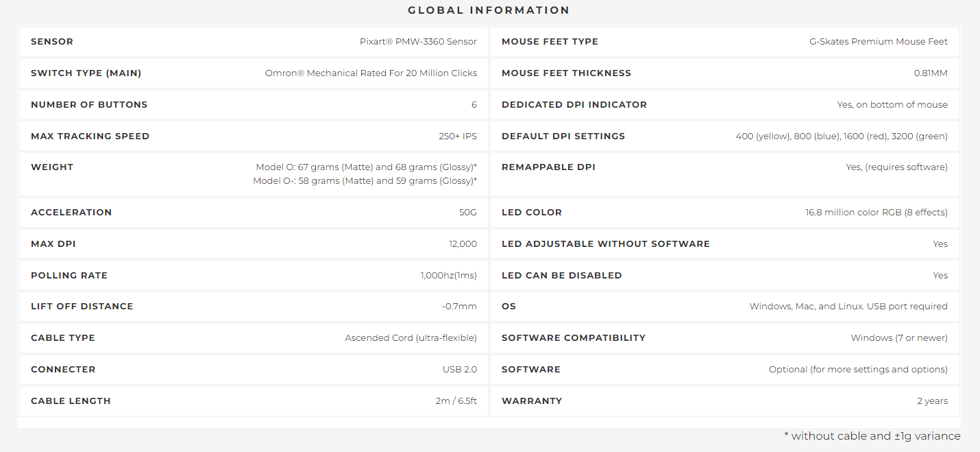Click the Global Information heading
Viewport: 980px width, 452px height.
pos(489,10)
